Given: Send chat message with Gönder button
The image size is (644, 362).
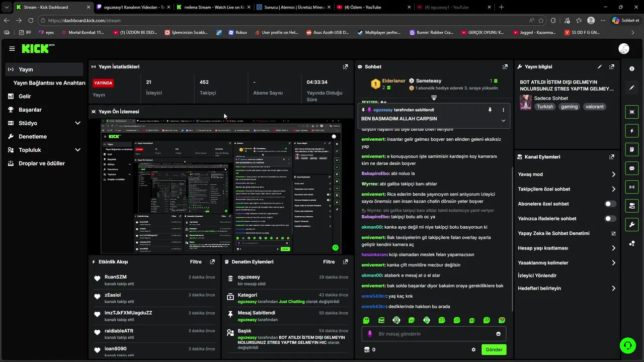Looking at the screenshot, I should pyautogui.click(x=494, y=349).
